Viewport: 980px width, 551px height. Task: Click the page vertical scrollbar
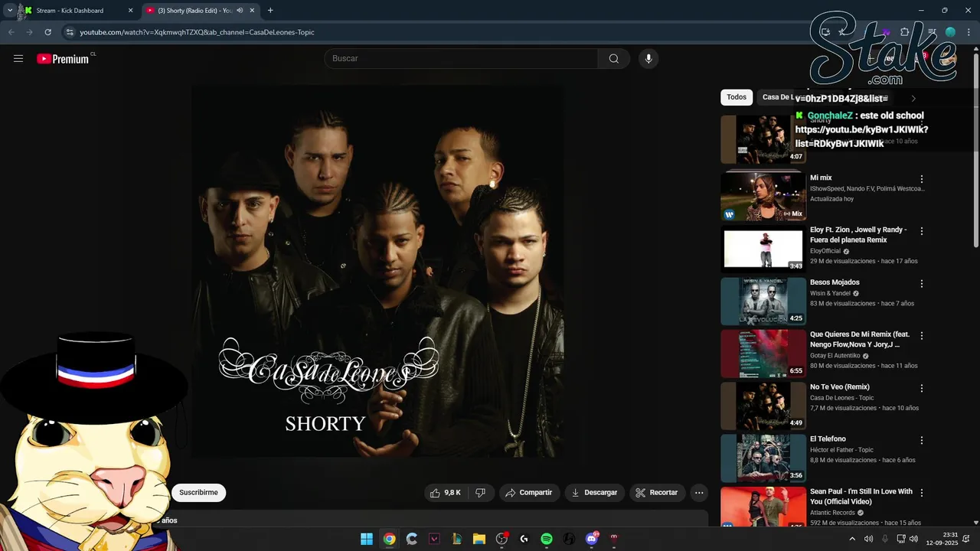(x=975, y=150)
